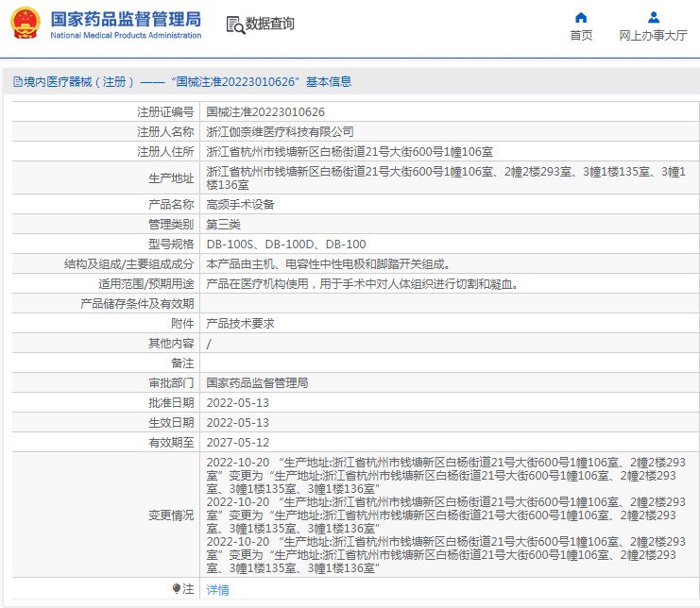The height and width of the screenshot is (608, 700).
Task: Click the 附件 label
Action: pos(182,324)
